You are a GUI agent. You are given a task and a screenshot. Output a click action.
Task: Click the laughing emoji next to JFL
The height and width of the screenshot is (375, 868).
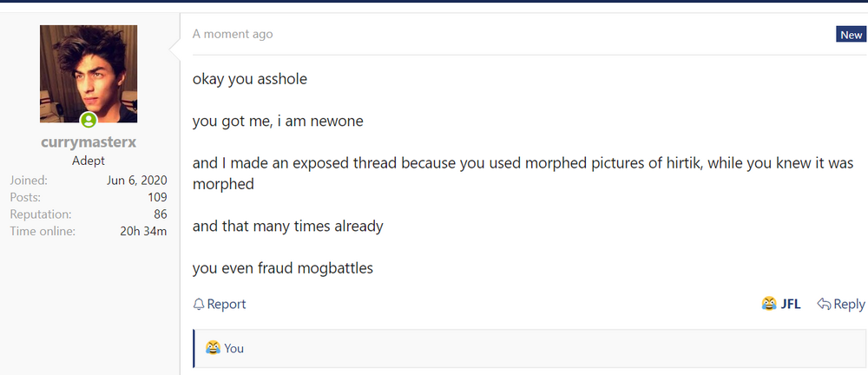(768, 304)
